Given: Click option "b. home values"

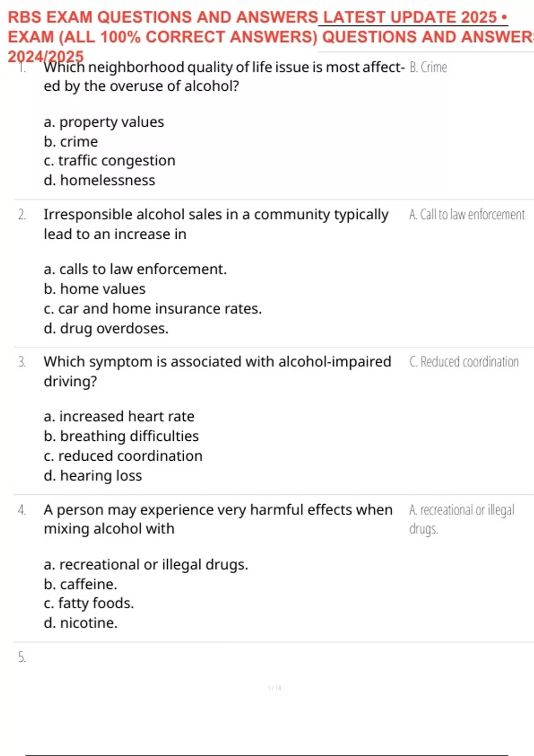Looking at the screenshot, I should 94,289.
